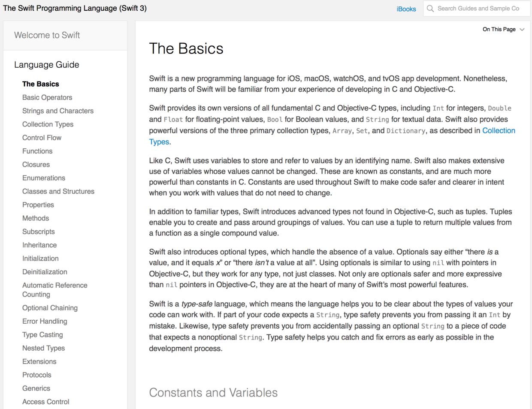Click the Search Guides input field

pos(478,9)
